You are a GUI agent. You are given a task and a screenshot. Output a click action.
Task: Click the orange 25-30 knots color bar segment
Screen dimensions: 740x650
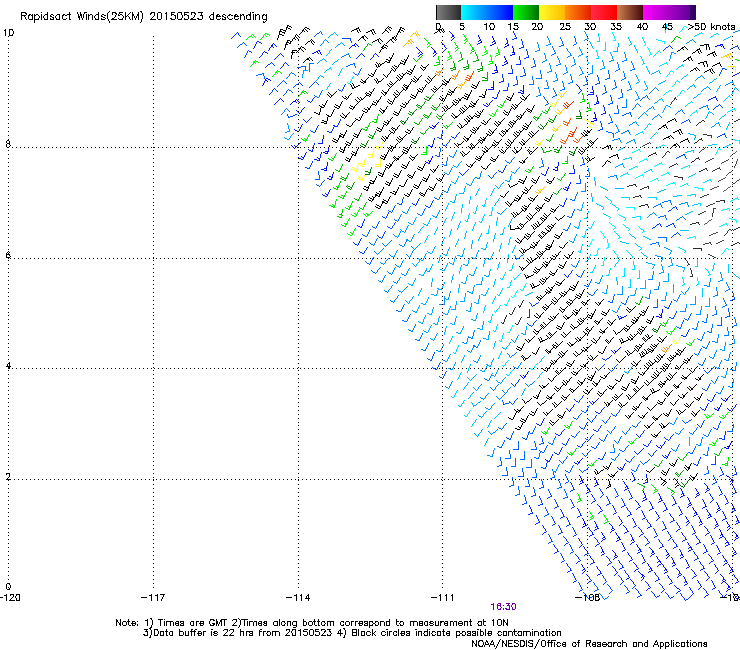(x=578, y=12)
